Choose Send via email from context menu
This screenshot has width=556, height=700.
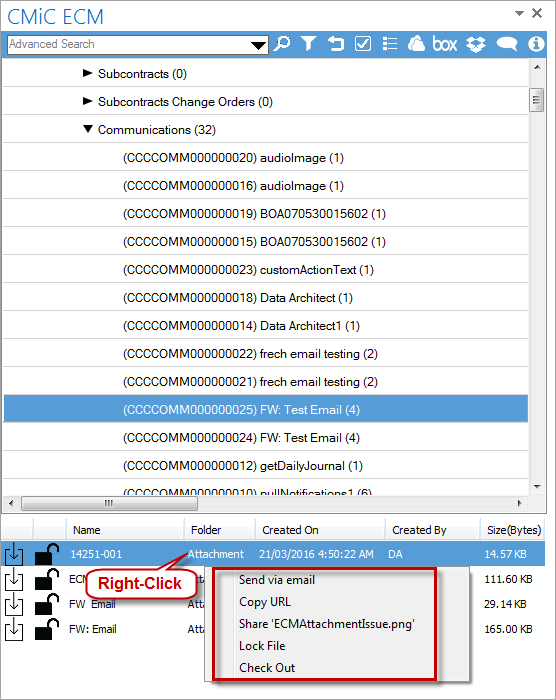(277, 580)
